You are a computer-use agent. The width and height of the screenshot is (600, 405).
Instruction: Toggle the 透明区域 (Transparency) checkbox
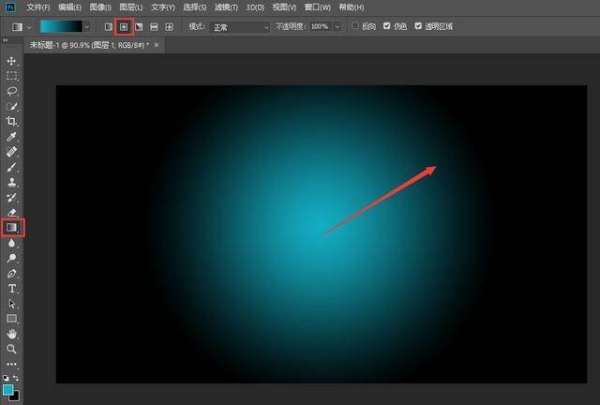coord(418,26)
